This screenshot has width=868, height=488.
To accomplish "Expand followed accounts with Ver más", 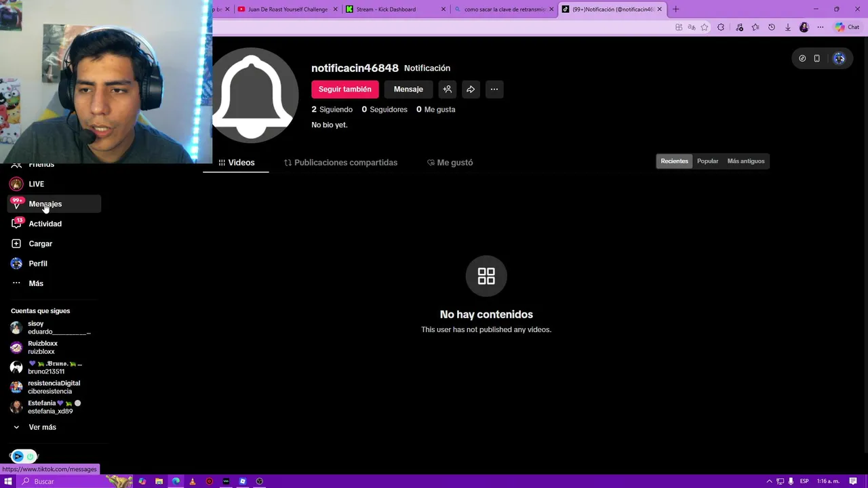I will click(42, 428).
